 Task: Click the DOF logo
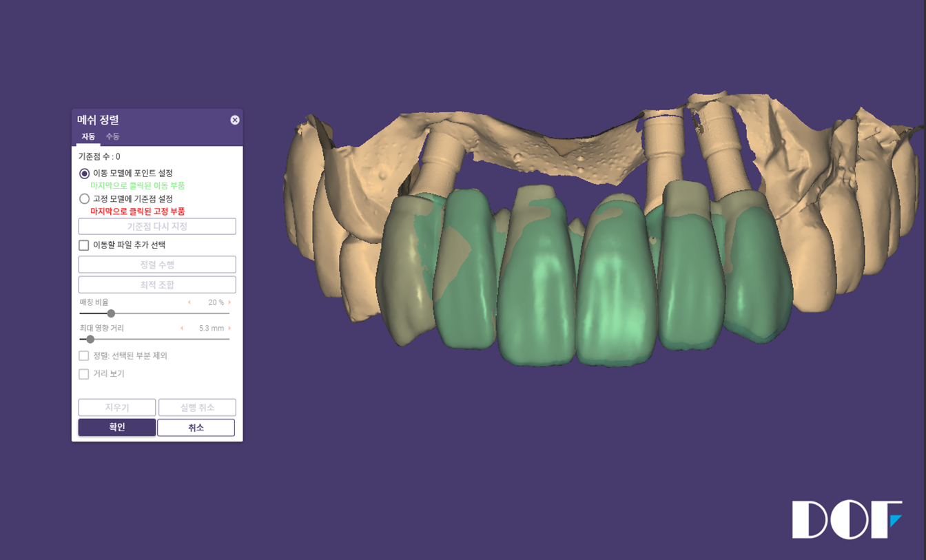pyautogui.click(x=846, y=519)
